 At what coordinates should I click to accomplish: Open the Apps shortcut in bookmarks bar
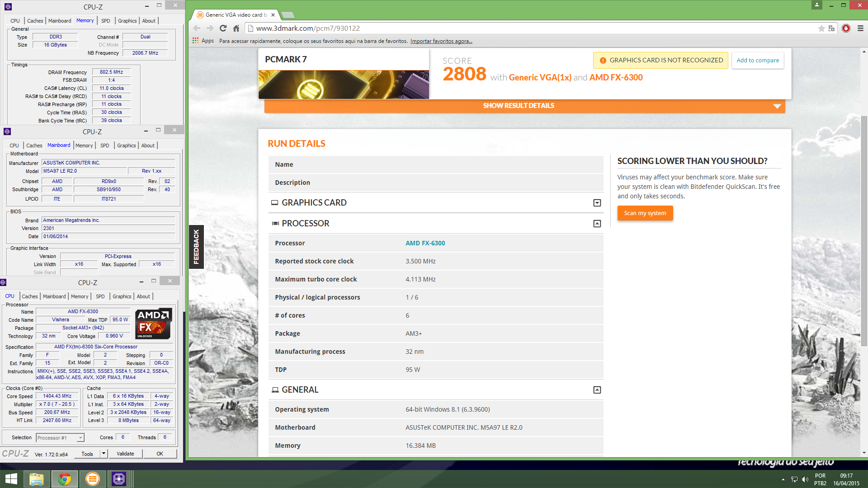(203, 41)
